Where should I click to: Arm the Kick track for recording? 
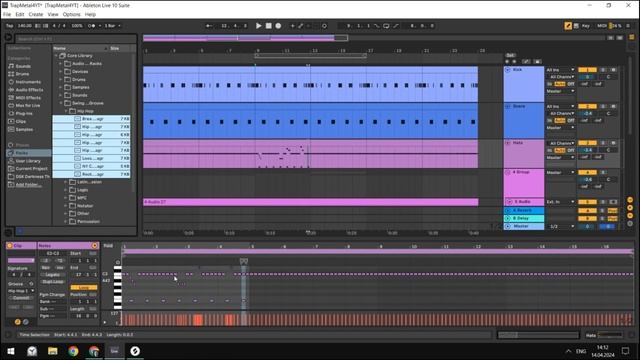[x=613, y=70]
